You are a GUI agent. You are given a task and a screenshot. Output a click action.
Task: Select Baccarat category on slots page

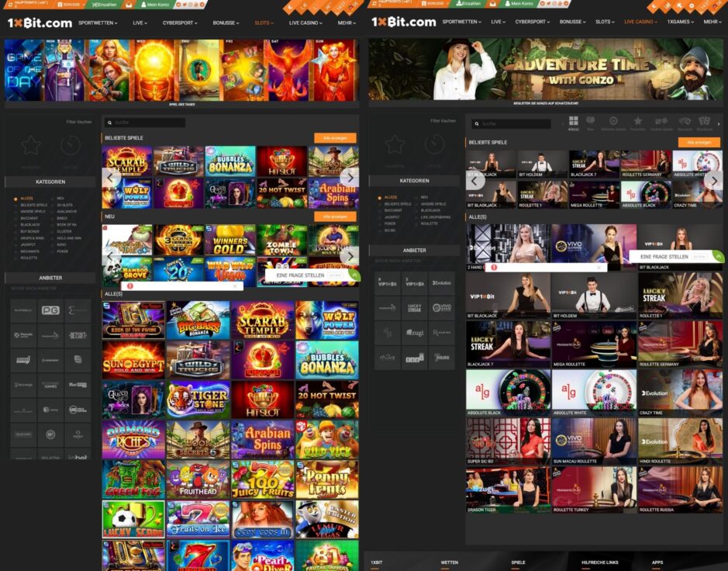point(29,218)
